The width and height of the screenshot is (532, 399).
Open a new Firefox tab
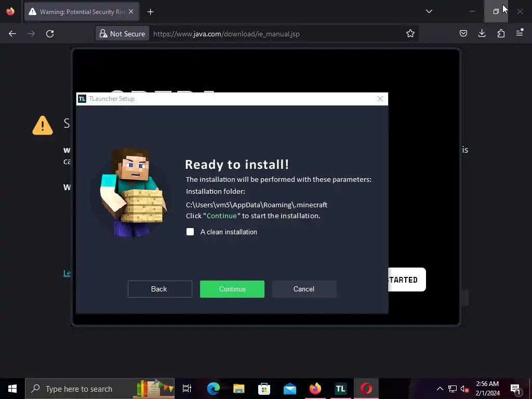point(150,12)
